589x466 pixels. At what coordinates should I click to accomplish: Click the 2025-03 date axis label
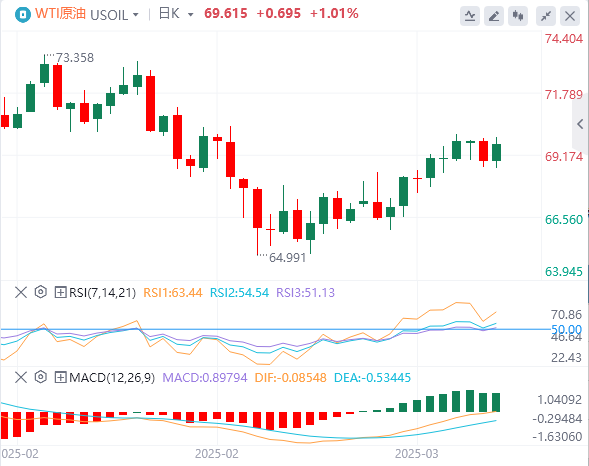pos(417,454)
